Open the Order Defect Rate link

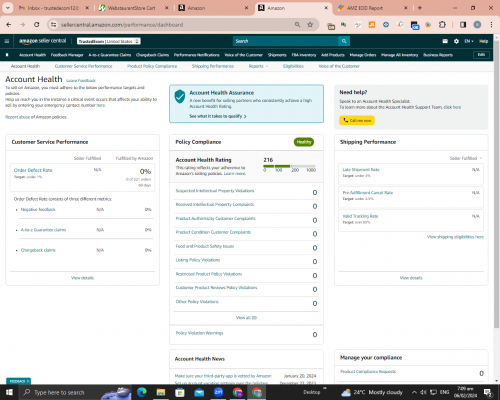(x=33, y=170)
